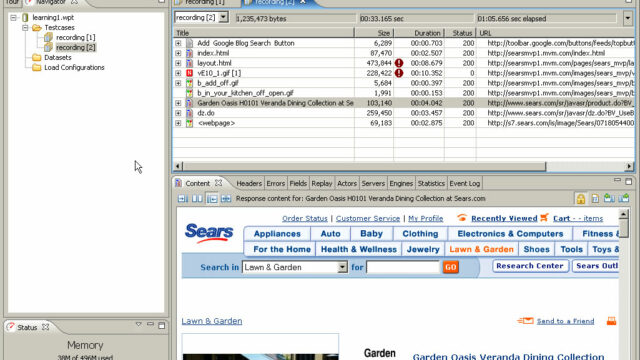Image resolution: width=640 pixels, height=360 pixels.
Task: Open the Appliances category tab
Action: pos(277,234)
